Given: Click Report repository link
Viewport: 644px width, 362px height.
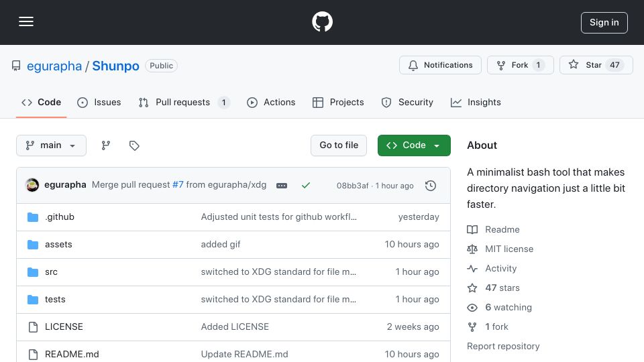Looking at the screenshot, I should pyautogui.click(x=503, y=346).
